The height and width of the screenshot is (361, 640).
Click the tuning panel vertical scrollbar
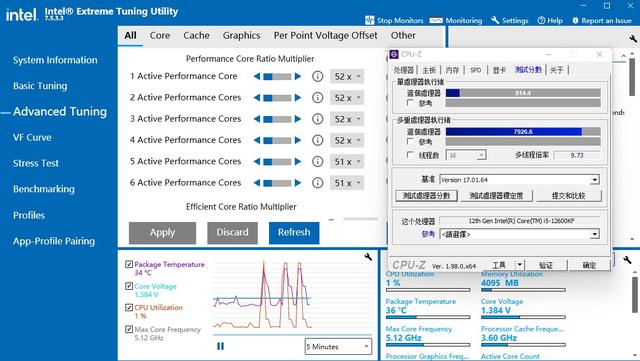[x=632, y=77]
